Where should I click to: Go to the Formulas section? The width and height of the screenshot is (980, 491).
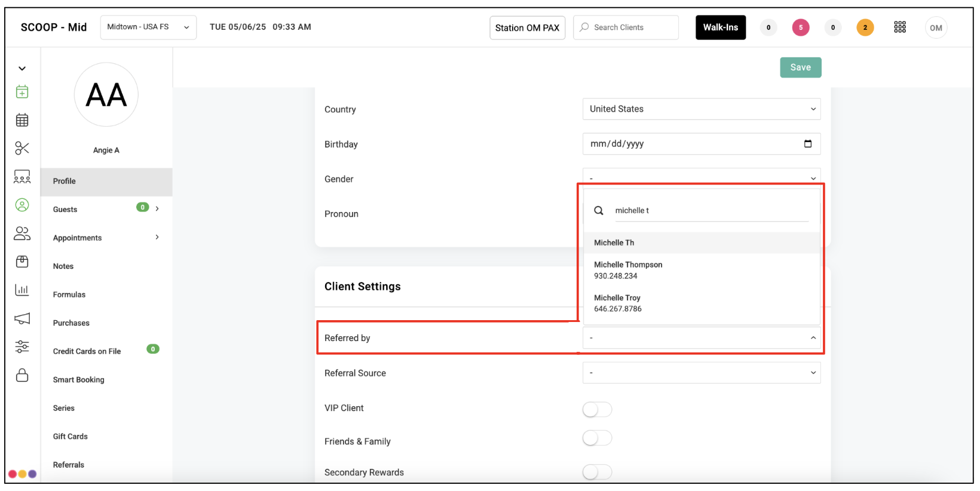(x=69, y=294)
